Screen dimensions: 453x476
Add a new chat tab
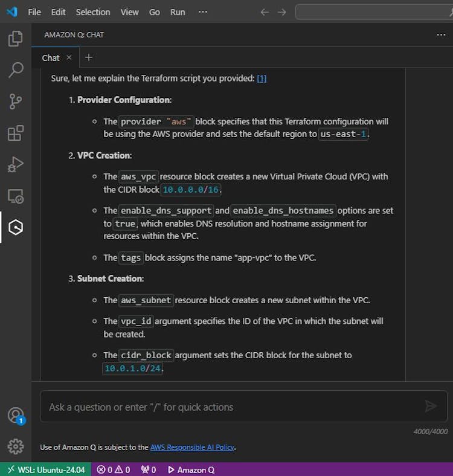click(x=89, y=57)
